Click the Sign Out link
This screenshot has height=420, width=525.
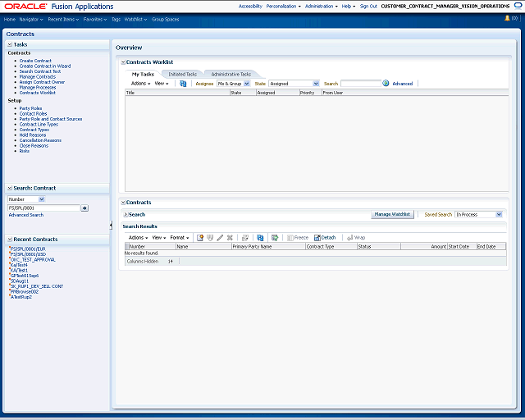(368, 7)
